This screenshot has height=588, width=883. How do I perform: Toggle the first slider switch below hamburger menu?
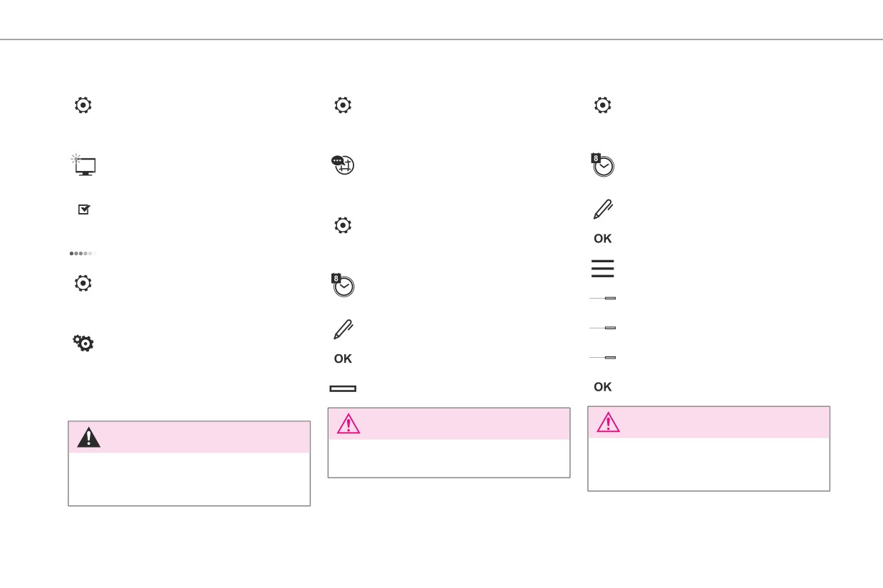[x=603, y=298]
